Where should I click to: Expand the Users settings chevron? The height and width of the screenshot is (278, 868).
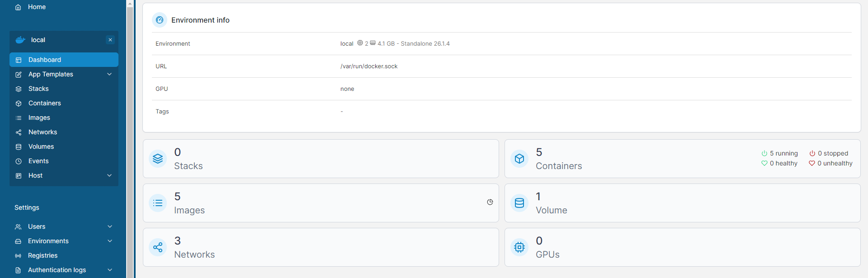[110, 226]
